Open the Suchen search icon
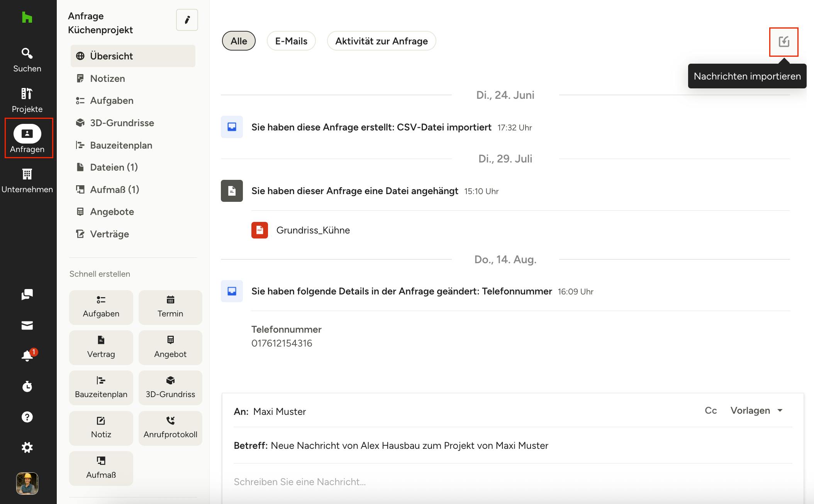 pyautogui.click(x=27, y=60)
